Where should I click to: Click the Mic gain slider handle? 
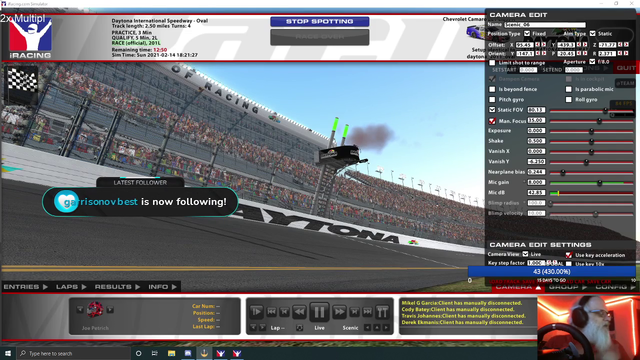600,183
